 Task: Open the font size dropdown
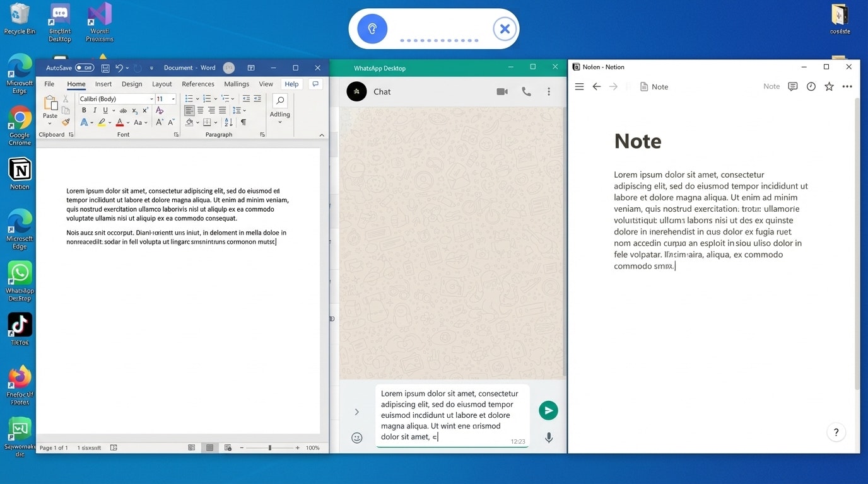pos(172,98)
